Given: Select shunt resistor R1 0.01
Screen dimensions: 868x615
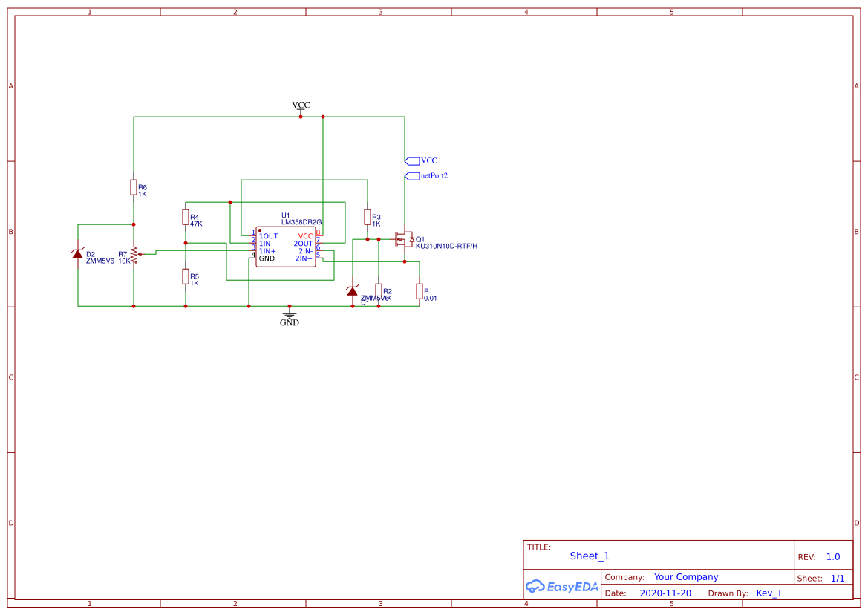Looking at the screenshot, I should [418, 290].
